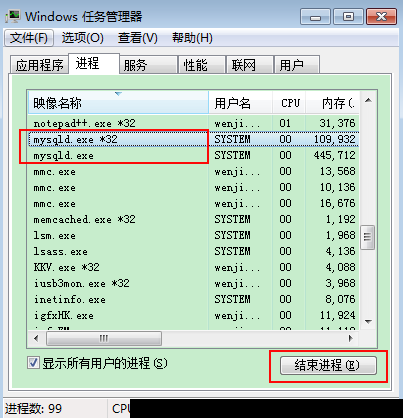Screen dimensions: 403x418
Task: Sort by 映像名称 column header
Action: (118, 103)
